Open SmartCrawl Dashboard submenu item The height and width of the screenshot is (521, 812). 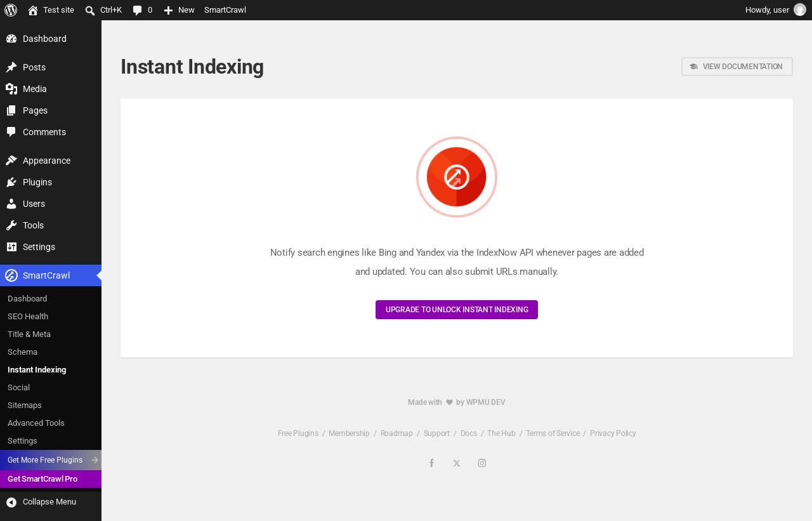click(x=51, y=299)
